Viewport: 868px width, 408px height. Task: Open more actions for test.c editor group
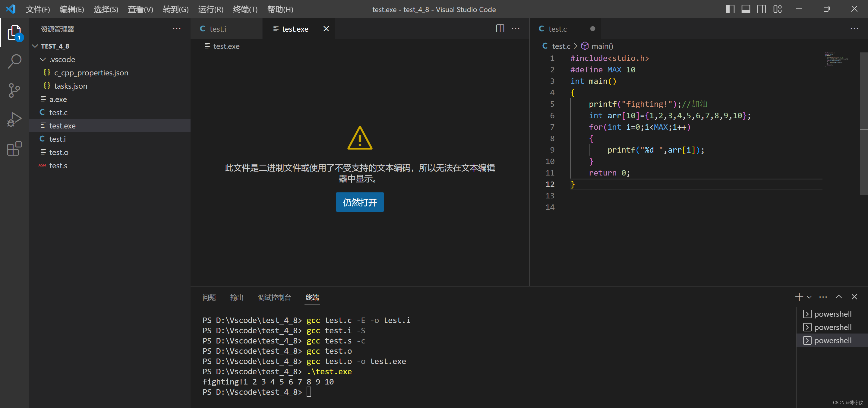point(854,29)
